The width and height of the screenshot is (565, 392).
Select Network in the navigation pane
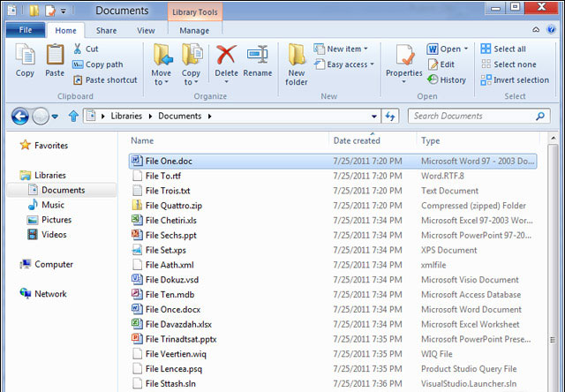click(43, 294)
